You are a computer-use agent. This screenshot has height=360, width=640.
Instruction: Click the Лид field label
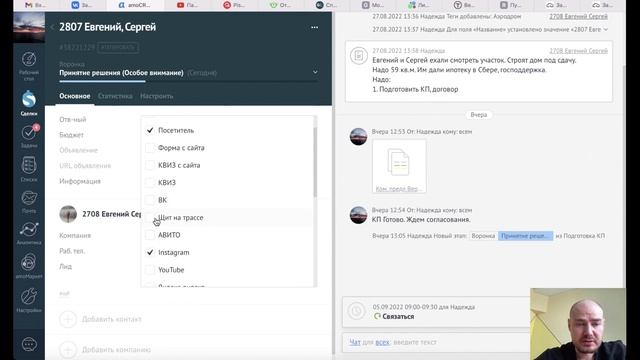65,267
